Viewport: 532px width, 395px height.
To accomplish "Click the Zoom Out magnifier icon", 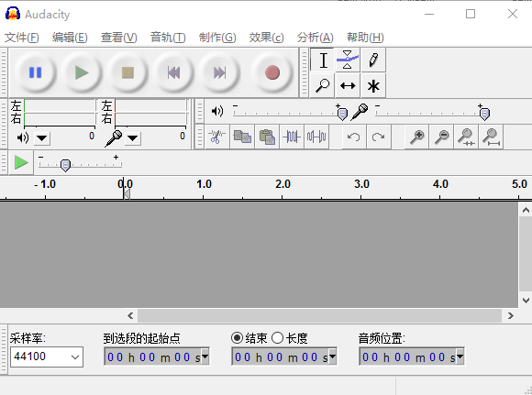I will tap(441, 137).
